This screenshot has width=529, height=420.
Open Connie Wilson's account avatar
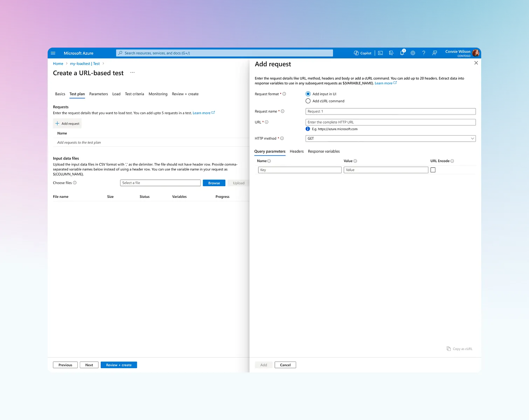(x=476, y=53)
